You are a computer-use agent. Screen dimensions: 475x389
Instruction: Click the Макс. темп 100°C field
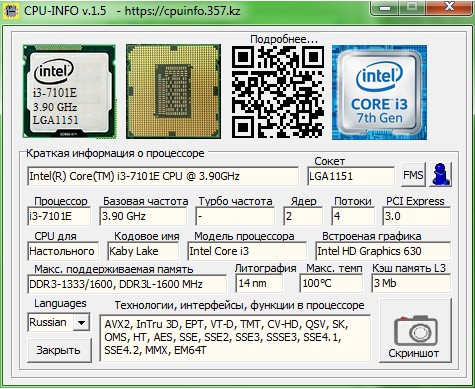331,283
